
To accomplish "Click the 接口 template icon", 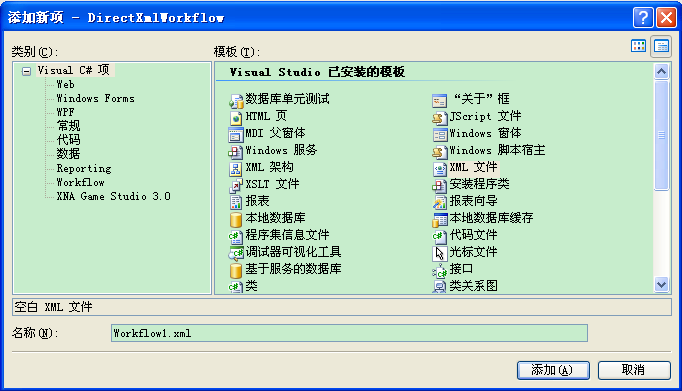I will [439, 270].
